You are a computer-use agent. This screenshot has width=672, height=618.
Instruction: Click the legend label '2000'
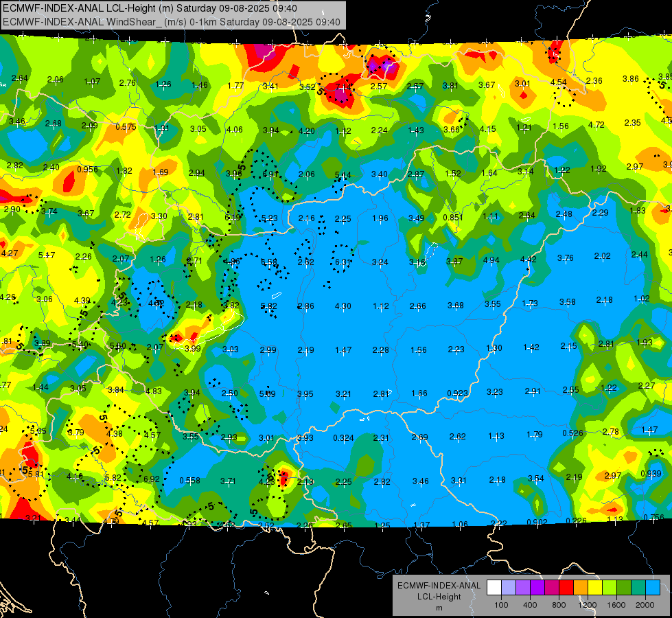pyautogui.click(x=645, y=605)
